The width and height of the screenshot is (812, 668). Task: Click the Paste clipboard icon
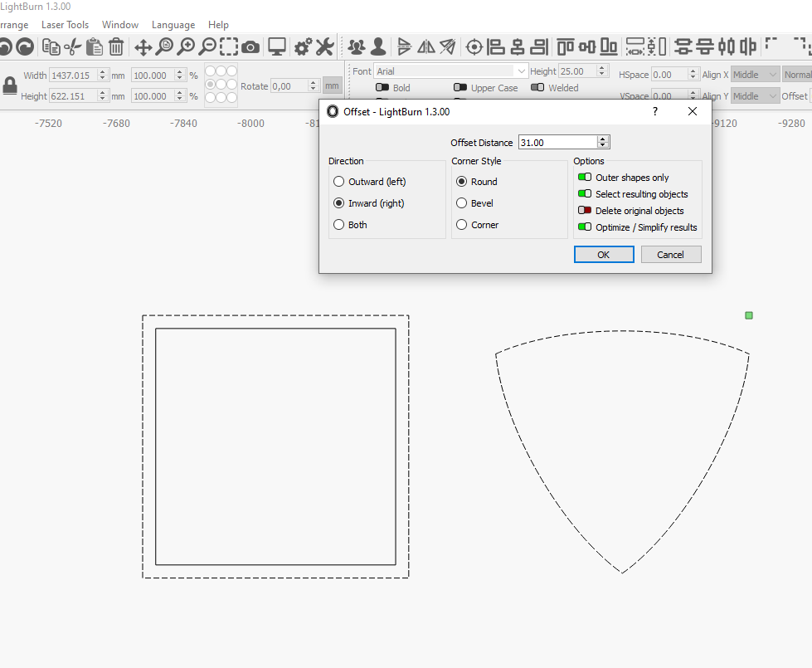[x=95, y=47]
